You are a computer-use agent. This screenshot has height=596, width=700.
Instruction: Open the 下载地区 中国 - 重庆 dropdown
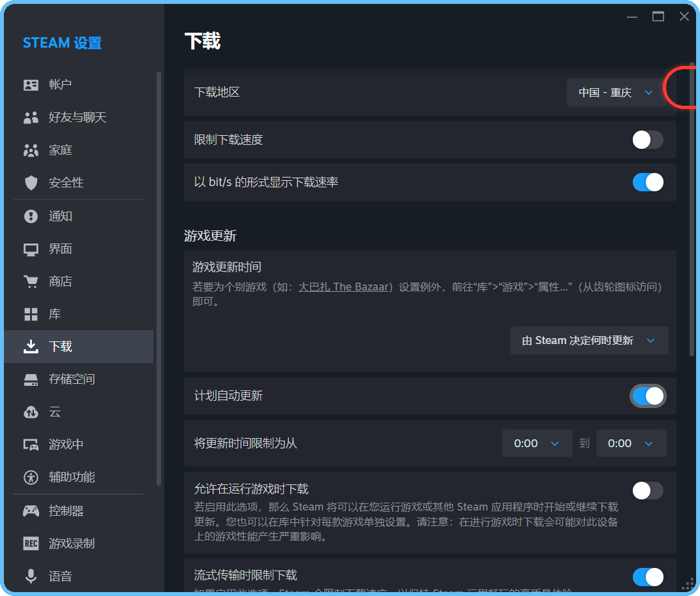pyautogui.click(x=616, y=93)
